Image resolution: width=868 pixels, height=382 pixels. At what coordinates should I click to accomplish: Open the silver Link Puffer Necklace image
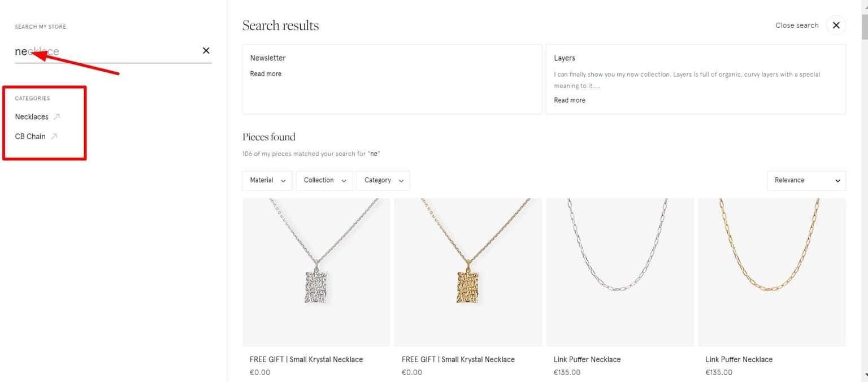click(620, 272)
